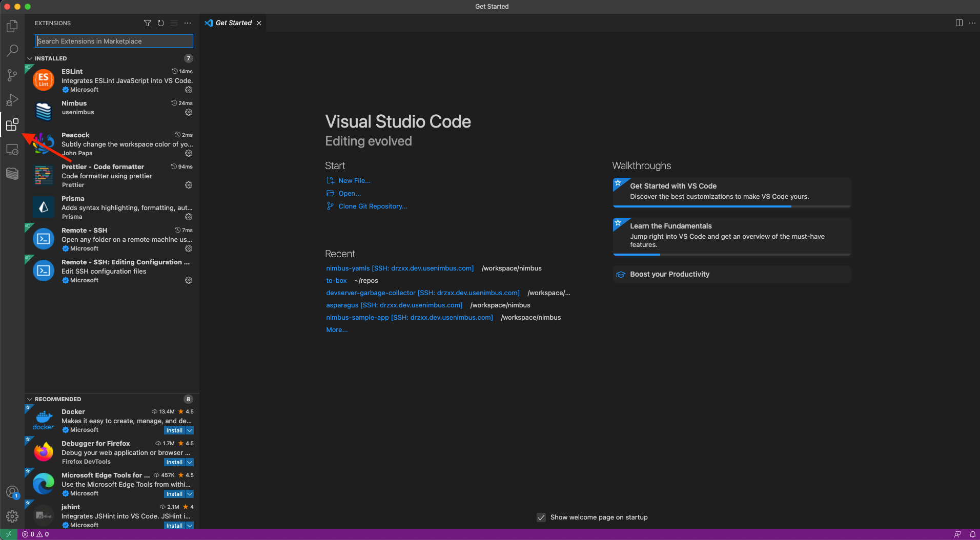Refresh the extensions list
The height and width of the screenshot is (540, 980).
pyautogui.click(x=161, y=23)
